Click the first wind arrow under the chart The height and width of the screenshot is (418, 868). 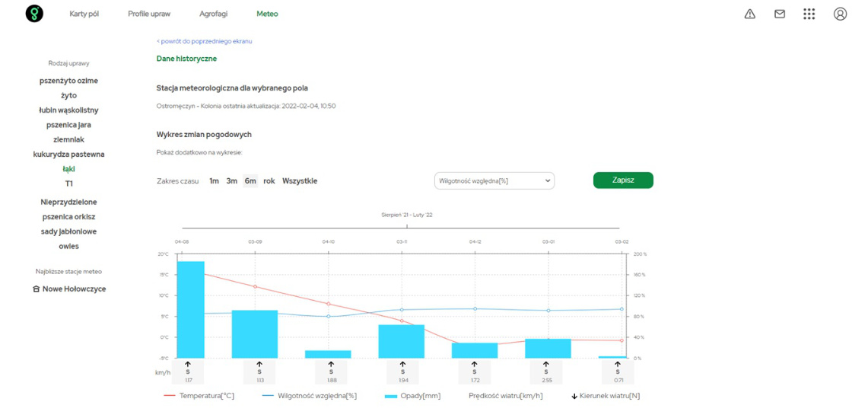tap(188, 365)
